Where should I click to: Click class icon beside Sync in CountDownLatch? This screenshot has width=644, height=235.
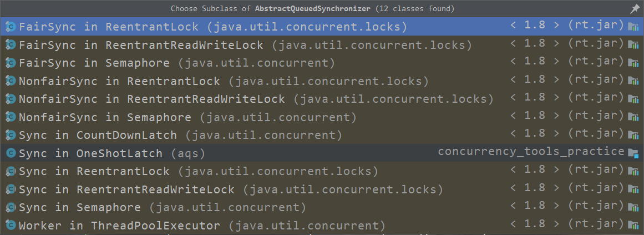point(10,135)
